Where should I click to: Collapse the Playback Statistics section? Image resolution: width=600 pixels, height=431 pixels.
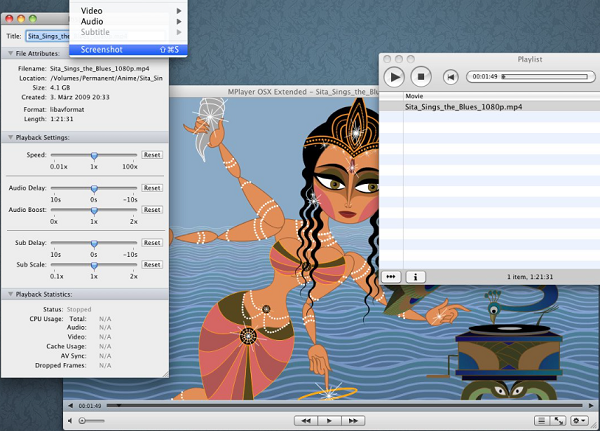[11, 294]
